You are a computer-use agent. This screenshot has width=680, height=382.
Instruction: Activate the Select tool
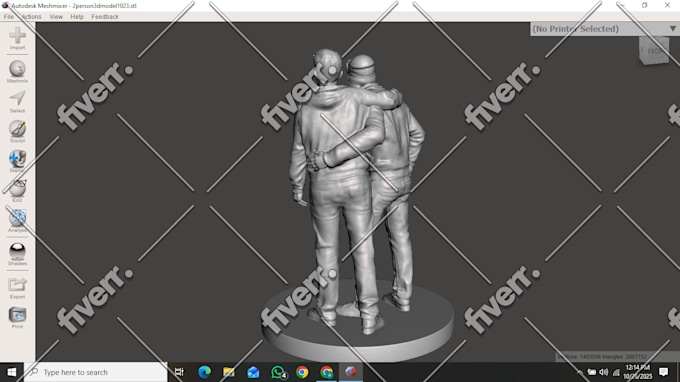coord(17,101)
